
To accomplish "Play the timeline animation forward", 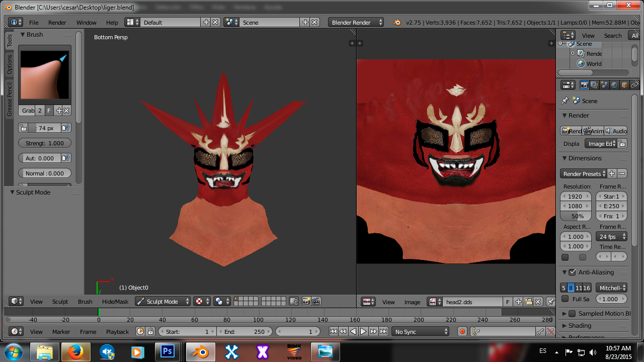I will (363, 331).
